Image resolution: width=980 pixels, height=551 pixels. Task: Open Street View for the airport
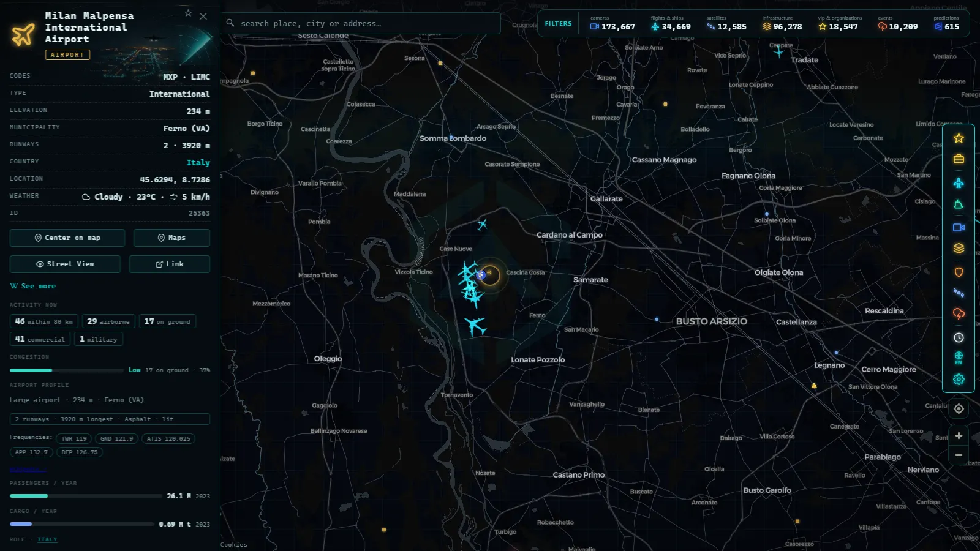pyautogui.click(x=65, y=264)
